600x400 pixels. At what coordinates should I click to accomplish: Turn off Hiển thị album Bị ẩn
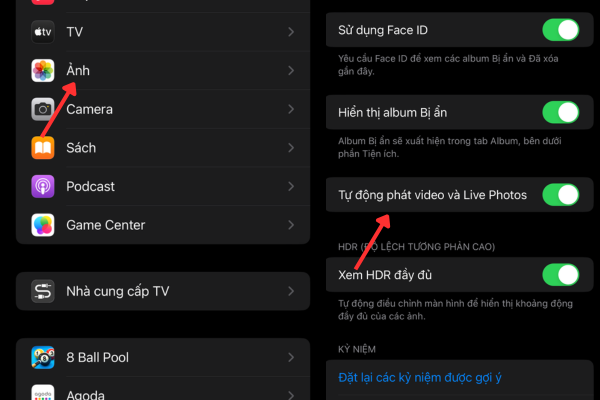pos(560,112)
